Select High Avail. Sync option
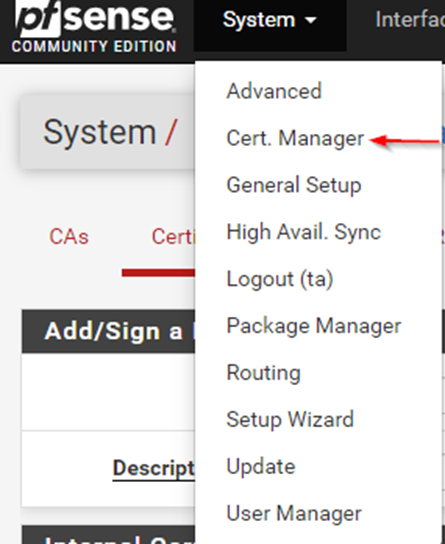 click(303, 232)
